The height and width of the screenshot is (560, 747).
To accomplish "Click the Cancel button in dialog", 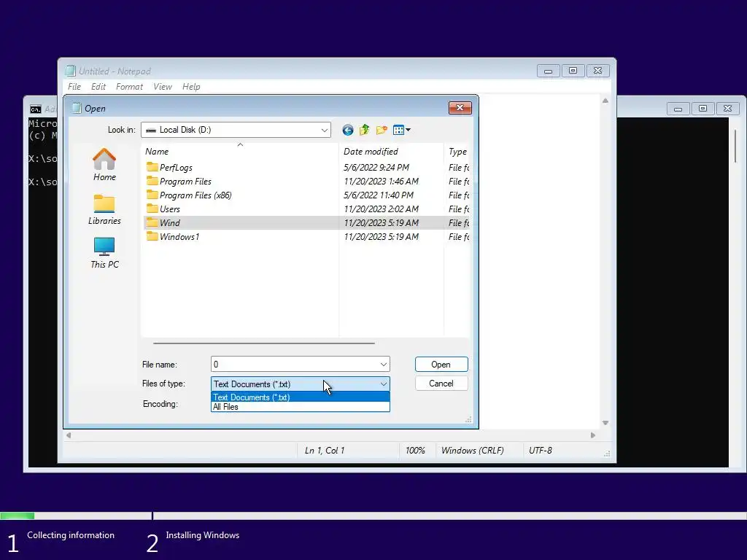I will 441,384.
